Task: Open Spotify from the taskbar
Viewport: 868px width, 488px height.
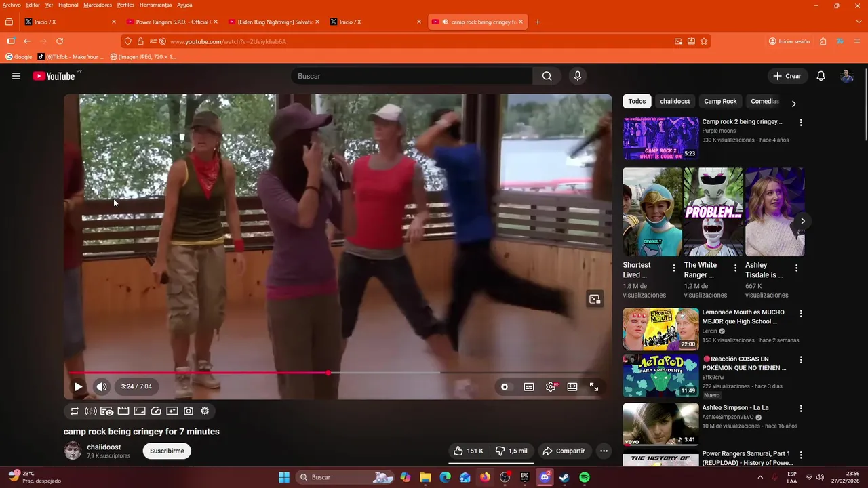Action: (x=585, y=477)
